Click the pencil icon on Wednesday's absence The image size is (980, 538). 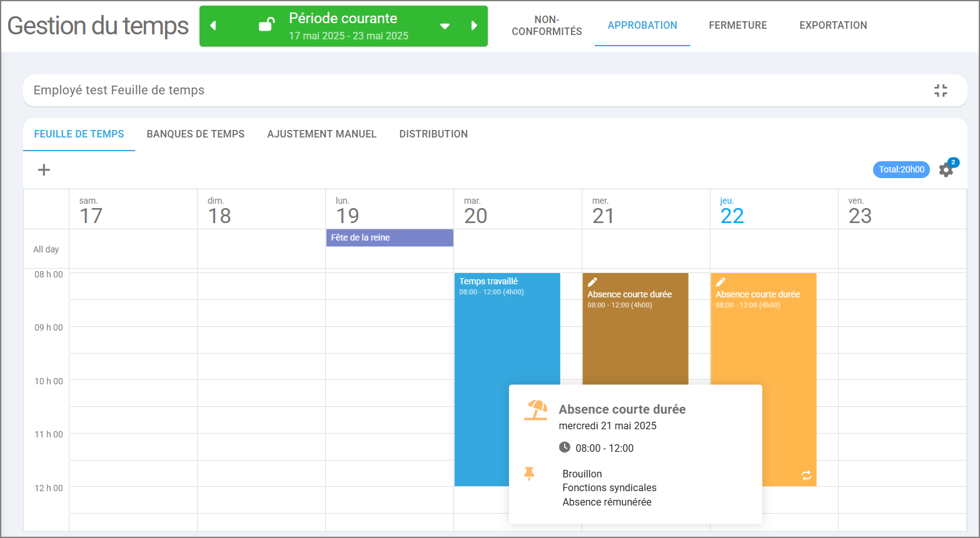click(592, 282)
